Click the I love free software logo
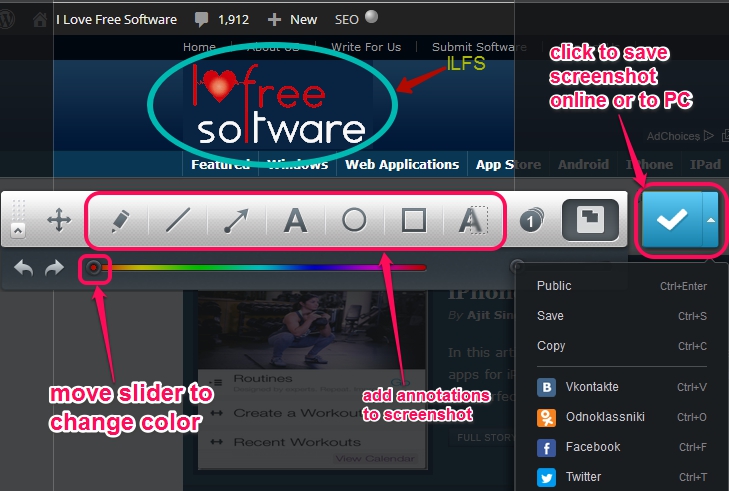Viewport: 729px width, 491px height. 279,105
